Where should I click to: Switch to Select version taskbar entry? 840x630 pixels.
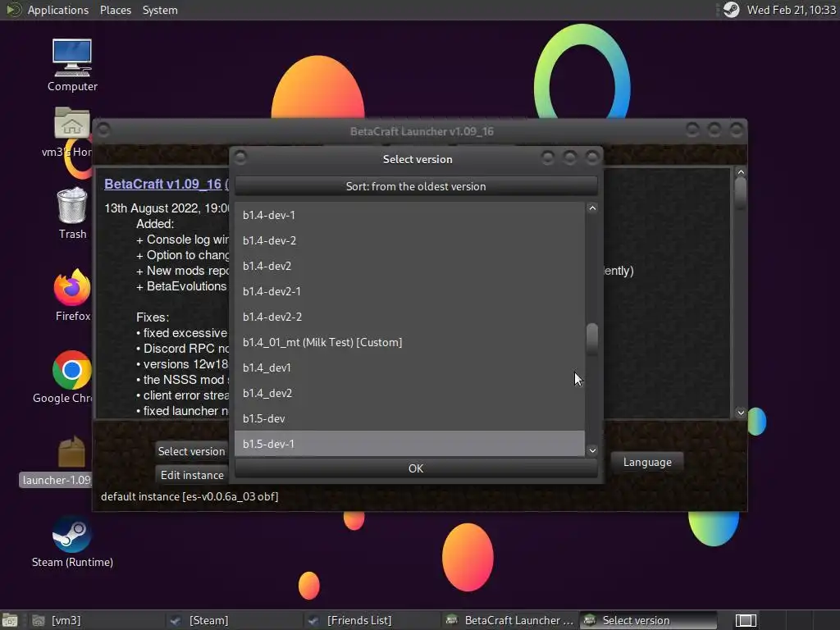[648, 620]
